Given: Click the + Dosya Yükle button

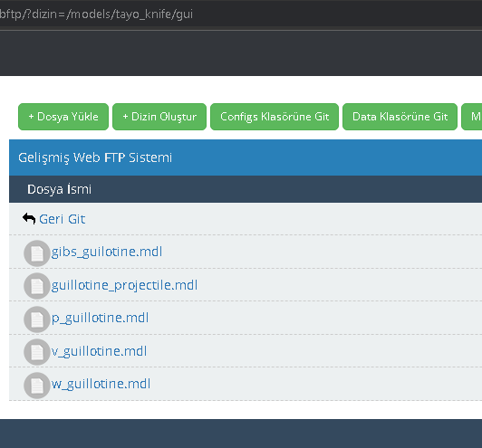Looking at the screenshot, I should [63, 117].
